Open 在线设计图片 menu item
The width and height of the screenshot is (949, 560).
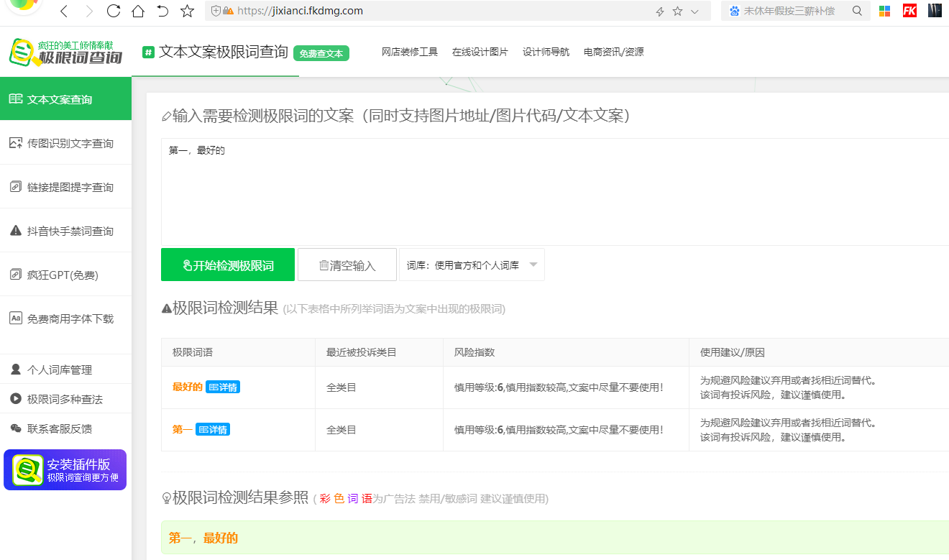pos(480,52)
